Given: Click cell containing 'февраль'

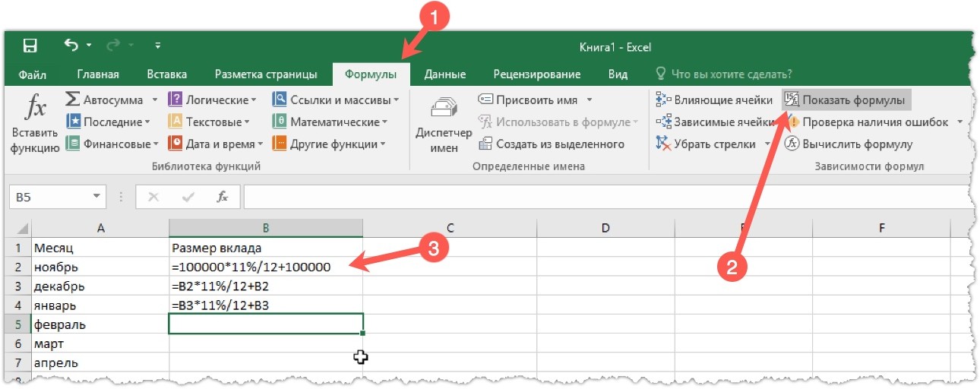Looking at the screenshot, I should 100,324.
